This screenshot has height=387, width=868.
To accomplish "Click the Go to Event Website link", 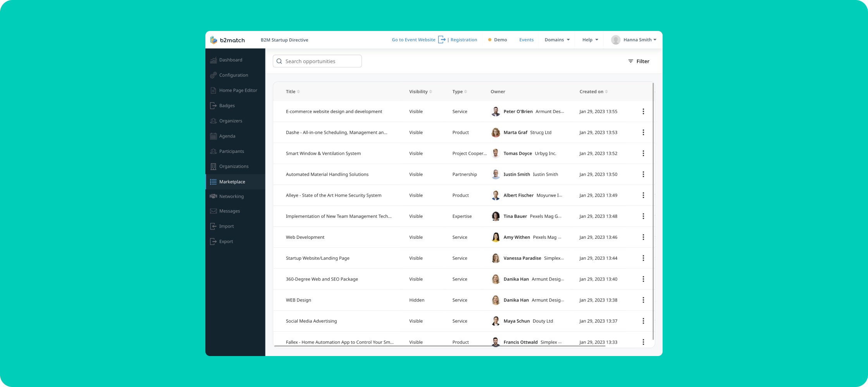I will coord(413,40).
